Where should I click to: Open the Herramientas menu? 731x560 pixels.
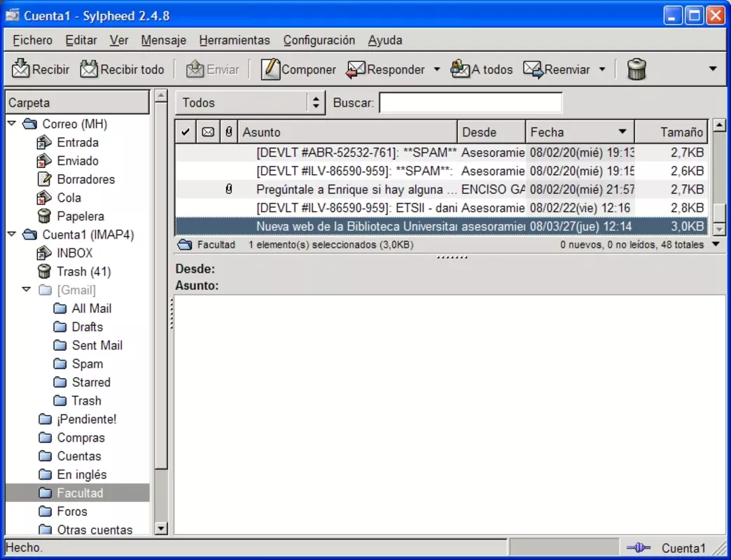click(235, 40)
